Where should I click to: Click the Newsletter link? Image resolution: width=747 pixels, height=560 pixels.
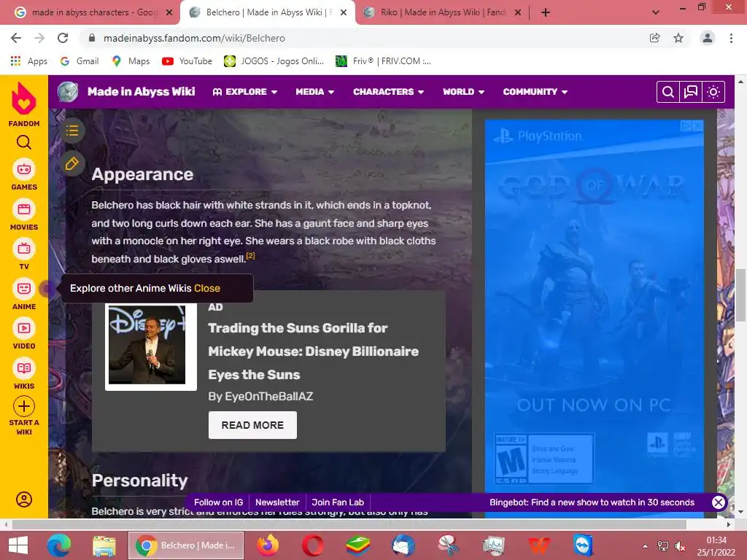pyautogui.click(x=277, y=502)
